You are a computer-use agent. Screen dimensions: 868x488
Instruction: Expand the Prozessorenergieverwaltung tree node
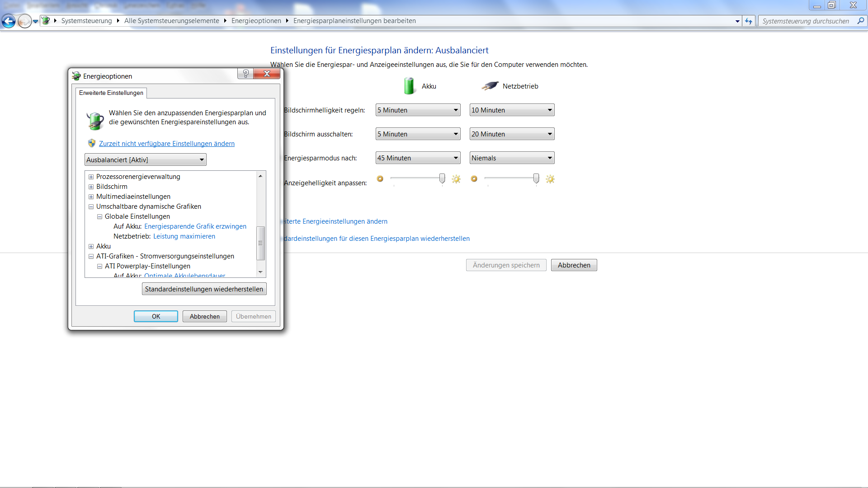click(x=91, y=177)
